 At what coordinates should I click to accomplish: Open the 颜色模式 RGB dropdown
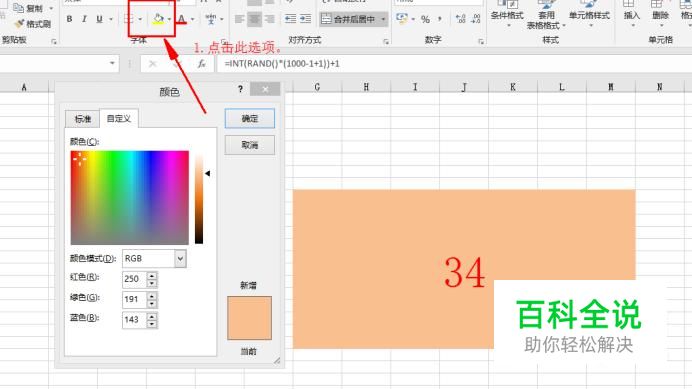point(180,259)
